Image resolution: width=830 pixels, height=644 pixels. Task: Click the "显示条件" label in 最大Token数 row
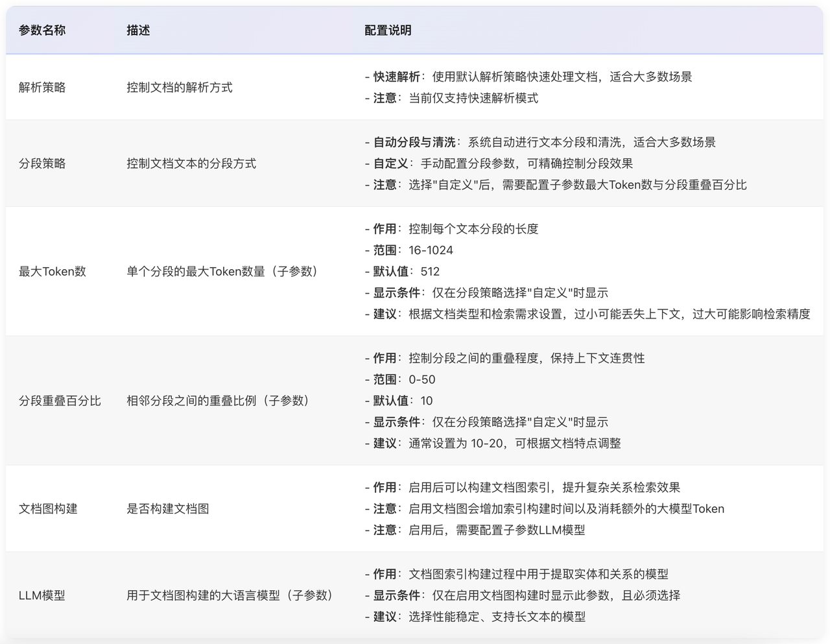point(389,292)
